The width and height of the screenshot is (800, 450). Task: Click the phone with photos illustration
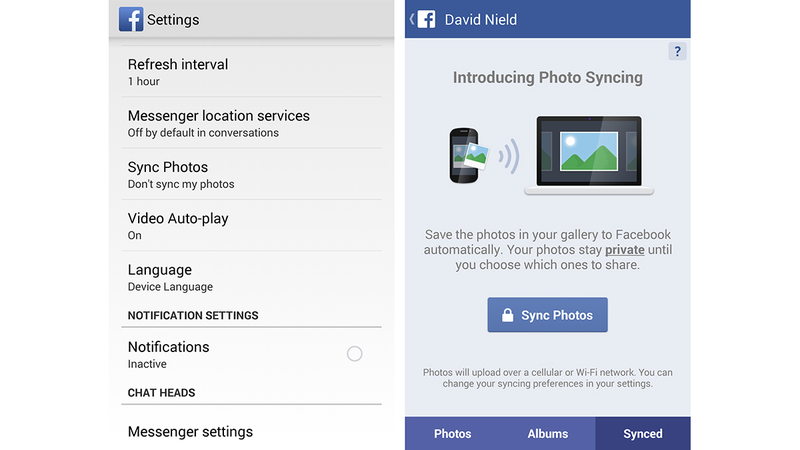point(468,155)
